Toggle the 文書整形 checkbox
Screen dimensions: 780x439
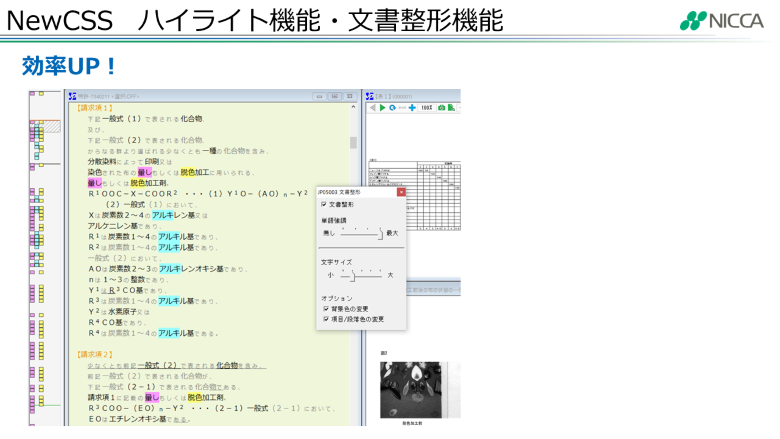click(x=324, y=204)
